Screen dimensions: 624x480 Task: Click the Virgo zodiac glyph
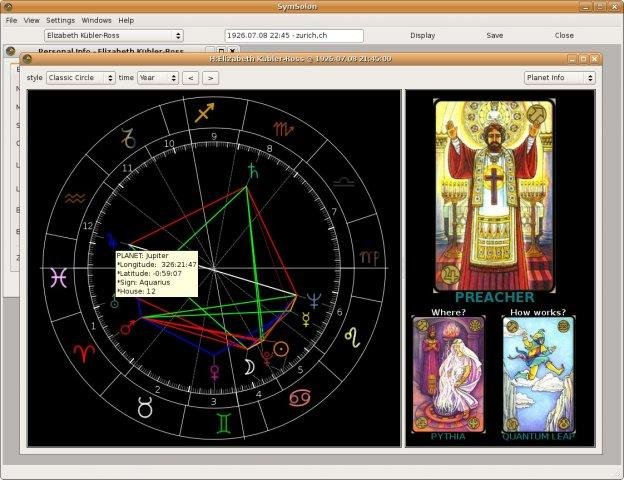tap(370, 258)
